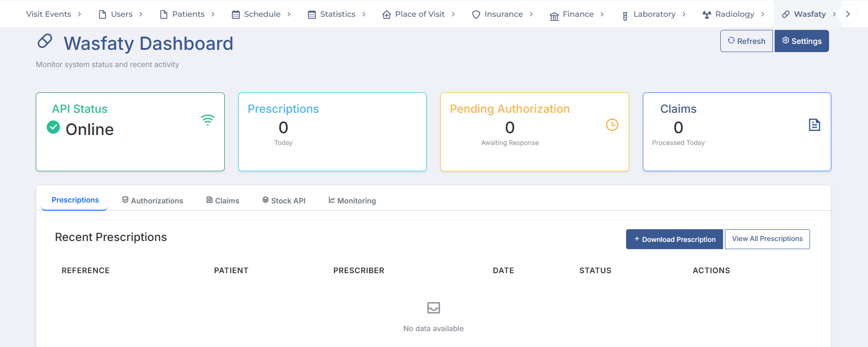Click the empty inbox icon above No data available
Image resolution: width=868 pixels, height=347 pixels.
[434, 308]
